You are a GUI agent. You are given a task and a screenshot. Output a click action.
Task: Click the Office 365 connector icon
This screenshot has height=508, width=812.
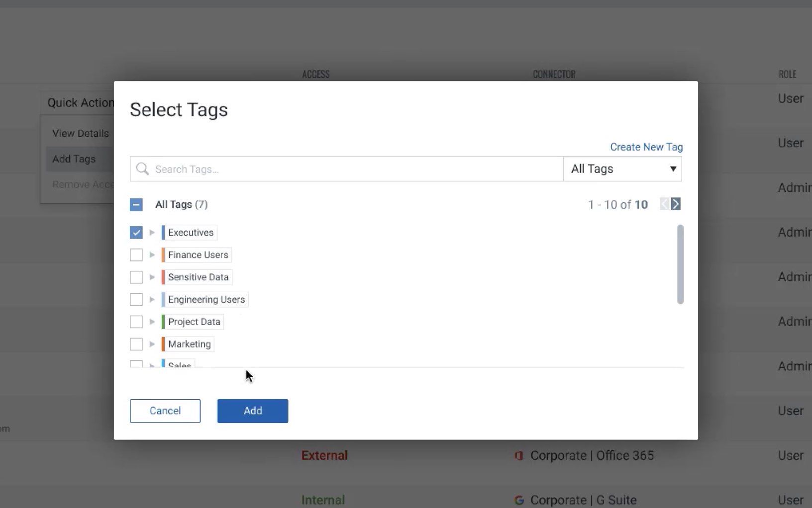(519, 455)
